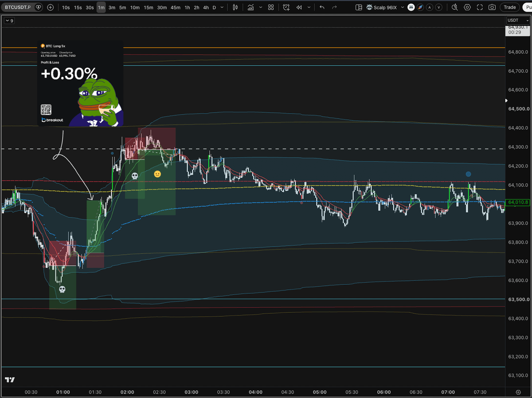Start bar replay with the rewind icon
The height and width of the screenshot is (398, 532).
[x=299, y=7]
